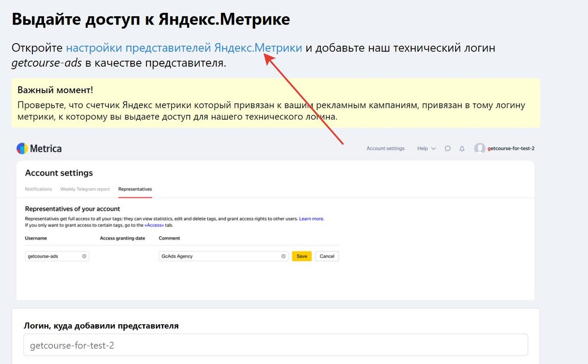The width and height of the screenshot is (588, 364).
Task: Switch to Weekly Telegram report tab
Action: point(85,189)
